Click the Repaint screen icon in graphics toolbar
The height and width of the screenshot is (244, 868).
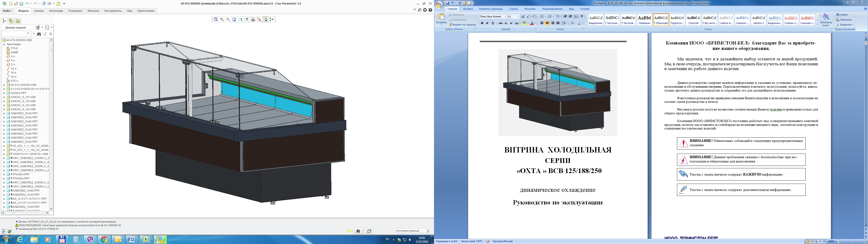(x=234, y=20)
